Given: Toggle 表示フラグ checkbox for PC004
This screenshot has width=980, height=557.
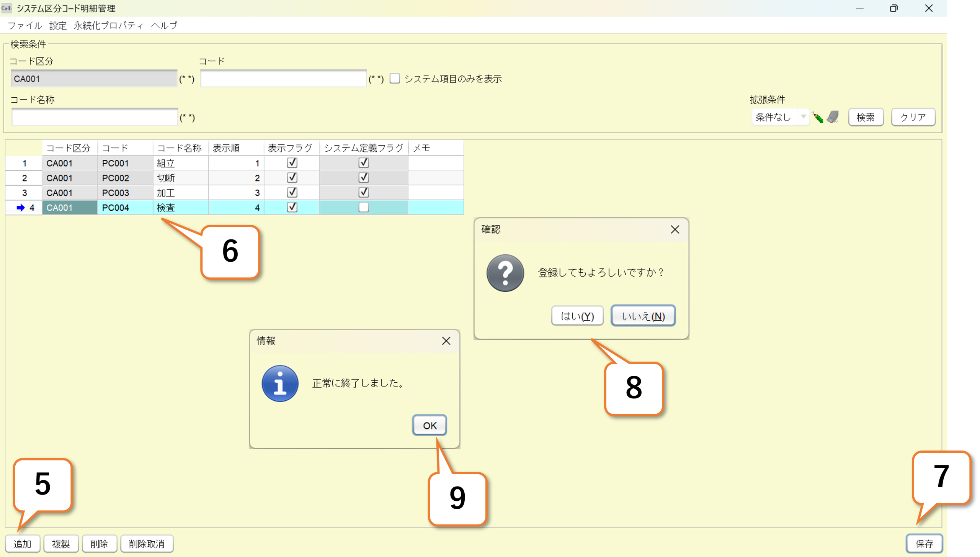Looking at the screenshot, I should (292, 207).
